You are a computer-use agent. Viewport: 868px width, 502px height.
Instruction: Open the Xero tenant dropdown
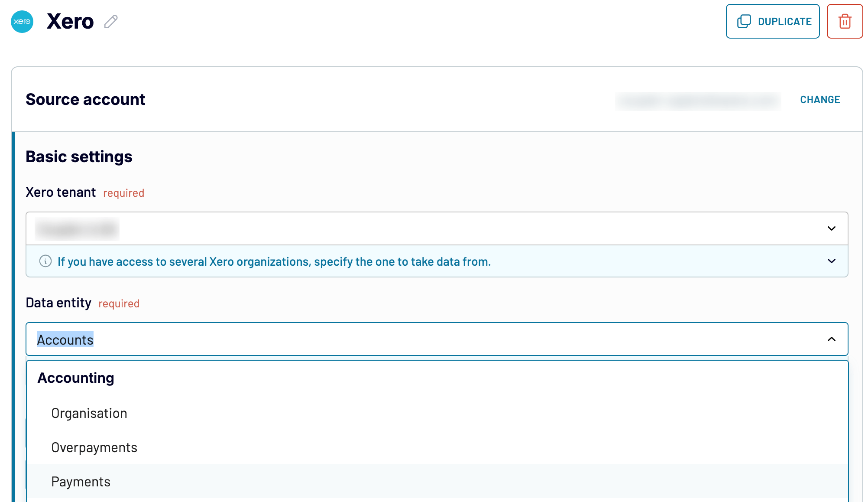point(437,228)
